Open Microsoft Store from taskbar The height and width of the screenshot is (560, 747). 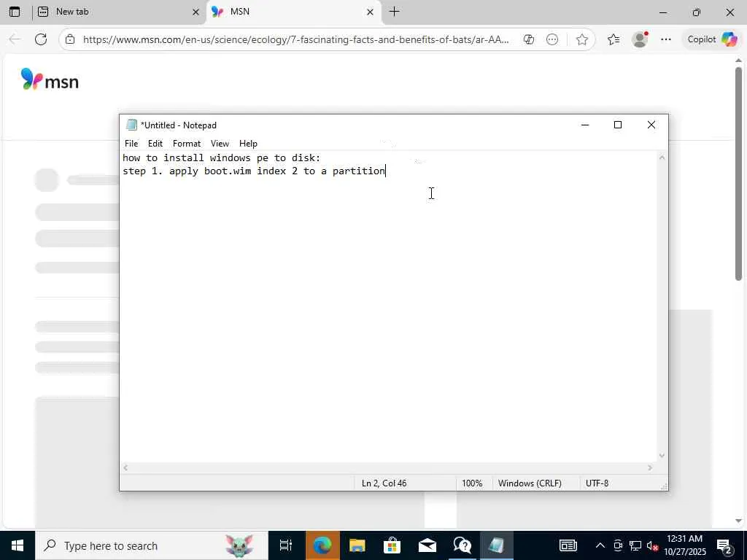[x=392, y=545]
